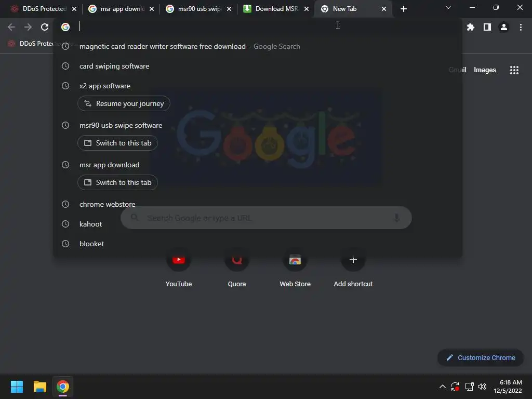
Task: Open the Images link
Action: click(x=485, y=70)
